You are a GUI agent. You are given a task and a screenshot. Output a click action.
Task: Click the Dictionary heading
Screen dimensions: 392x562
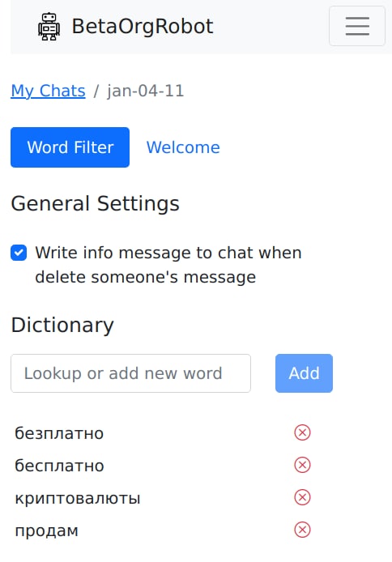[x=62, y=325]
